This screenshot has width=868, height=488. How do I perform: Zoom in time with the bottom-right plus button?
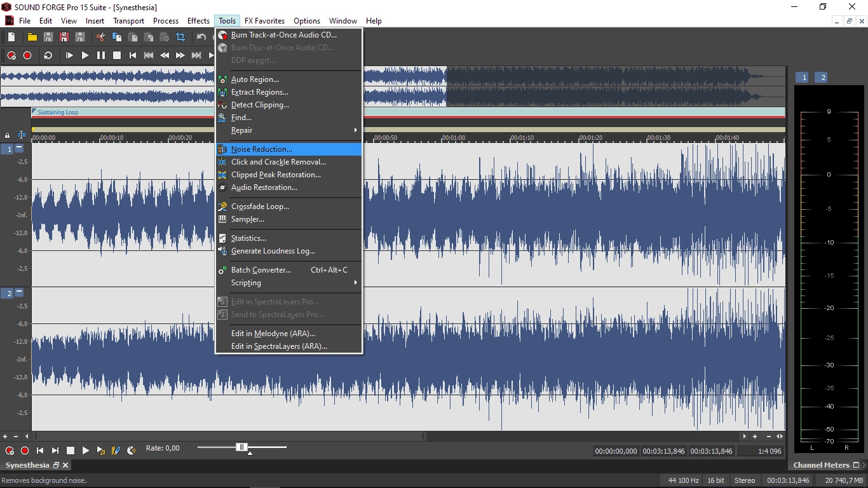[x=755, y=437]
